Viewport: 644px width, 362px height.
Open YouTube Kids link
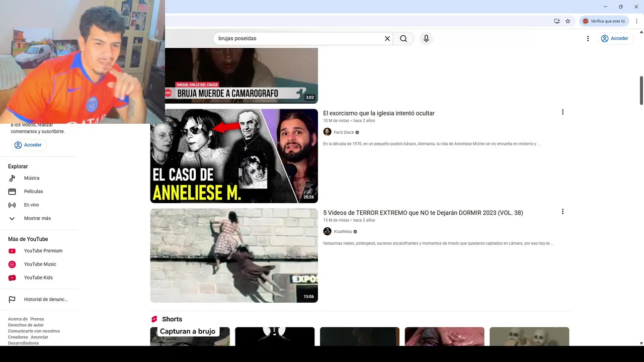(x=38, y=278)
